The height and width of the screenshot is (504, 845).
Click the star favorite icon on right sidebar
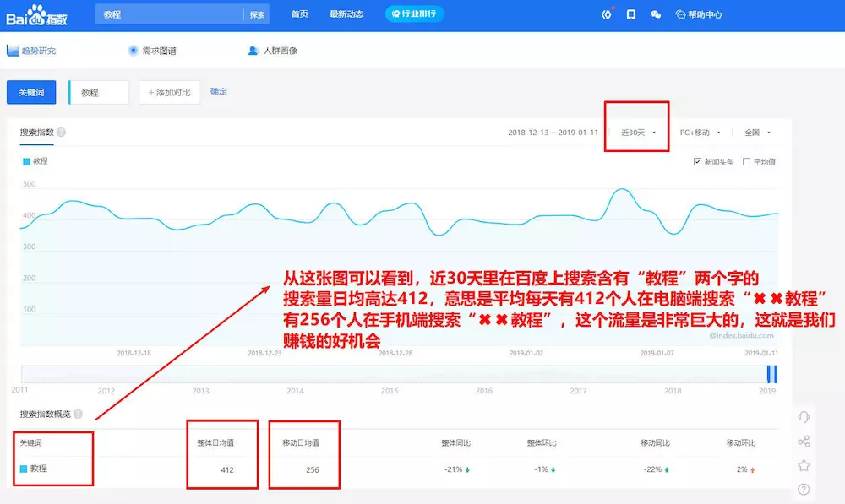point(804,465)
